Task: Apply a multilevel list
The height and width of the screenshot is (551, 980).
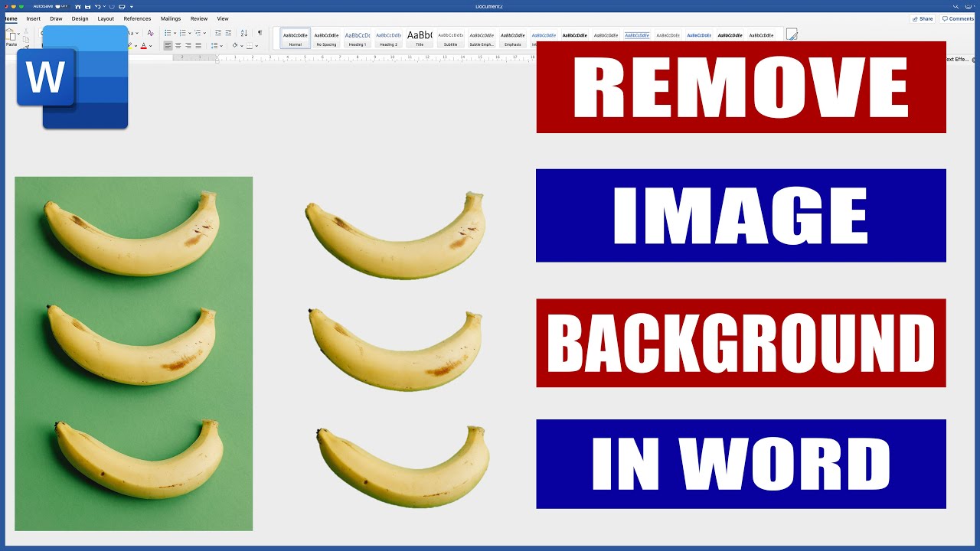Action: [198, 33]
